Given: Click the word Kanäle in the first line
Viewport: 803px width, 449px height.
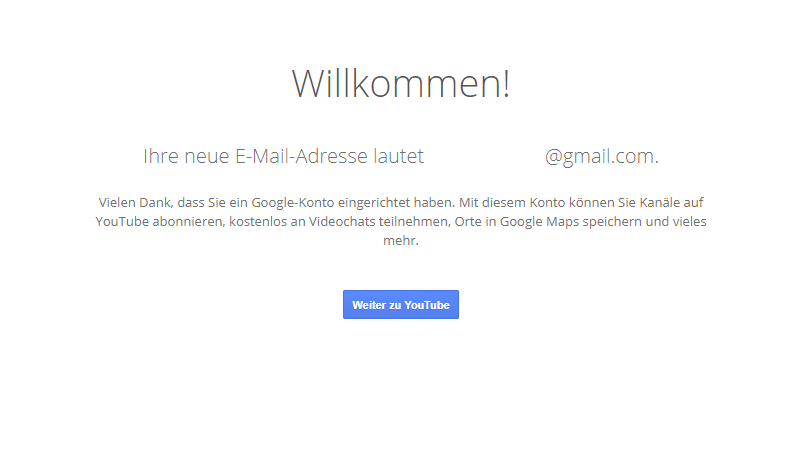Looking at the screenshot, I should tap(659, 203).
